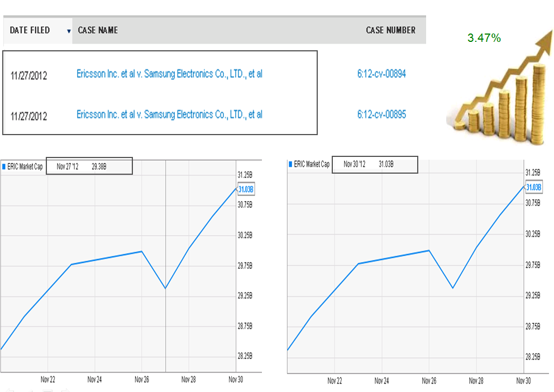
Task: Sort by the CASE NAME column header
Action: (98, 30)
